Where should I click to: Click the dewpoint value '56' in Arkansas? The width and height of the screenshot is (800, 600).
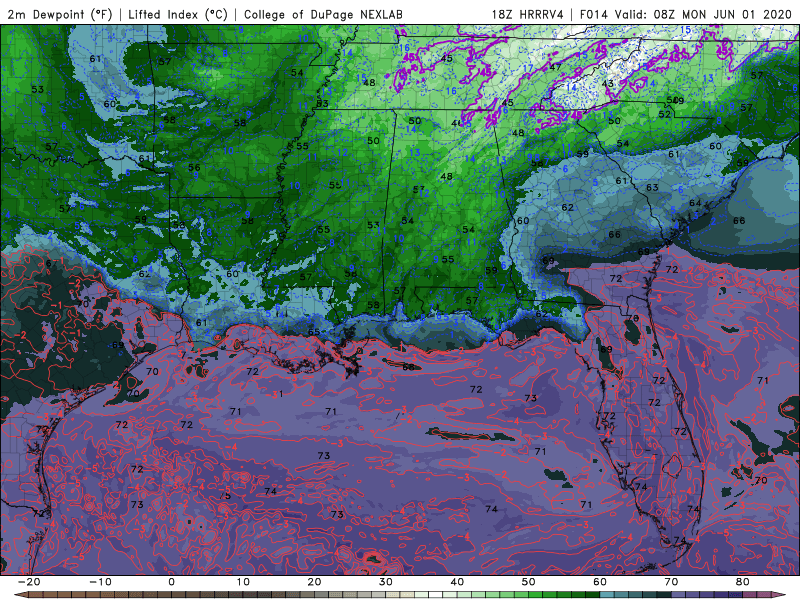(194, 167)
